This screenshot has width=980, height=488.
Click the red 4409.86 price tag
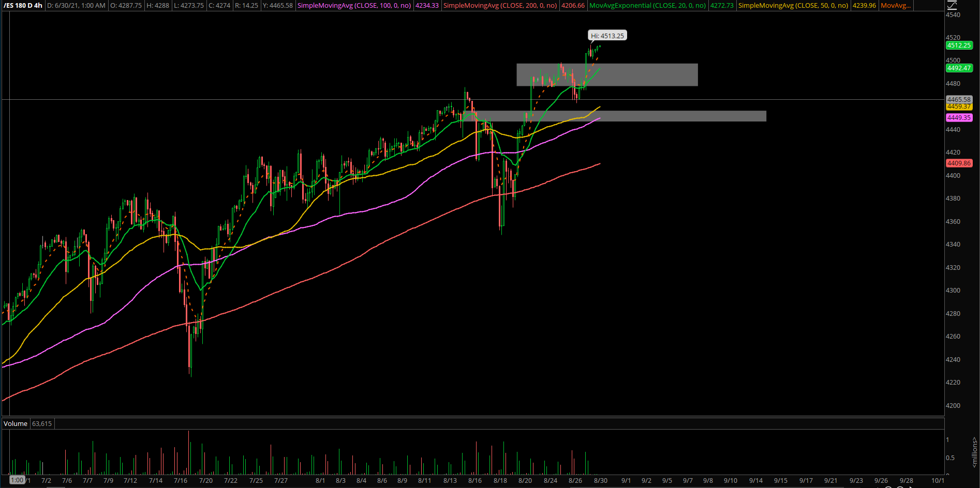[x=959, y=163]
